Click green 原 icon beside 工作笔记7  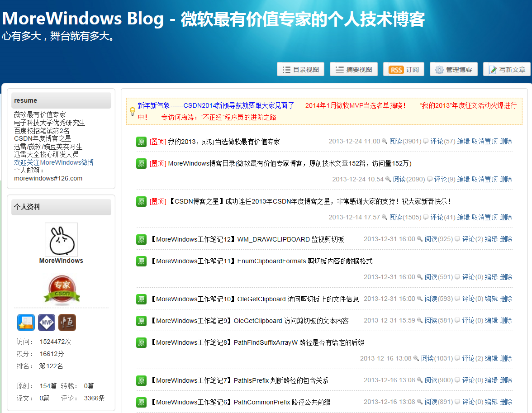[x=141, y=380]
